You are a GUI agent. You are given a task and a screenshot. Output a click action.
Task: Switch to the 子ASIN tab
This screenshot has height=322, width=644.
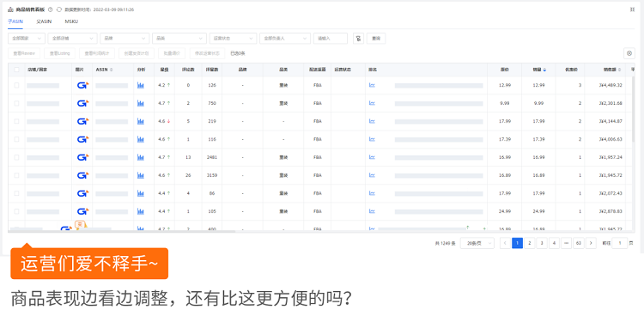pyautogui.click(x=15, y=21)
